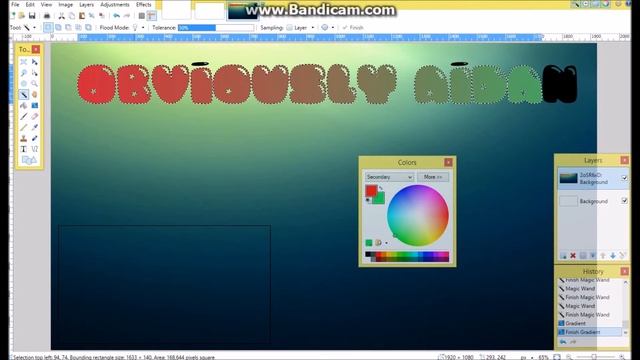Select the Move Selection tool
640x360 pixels.
[x=35, y=73]
